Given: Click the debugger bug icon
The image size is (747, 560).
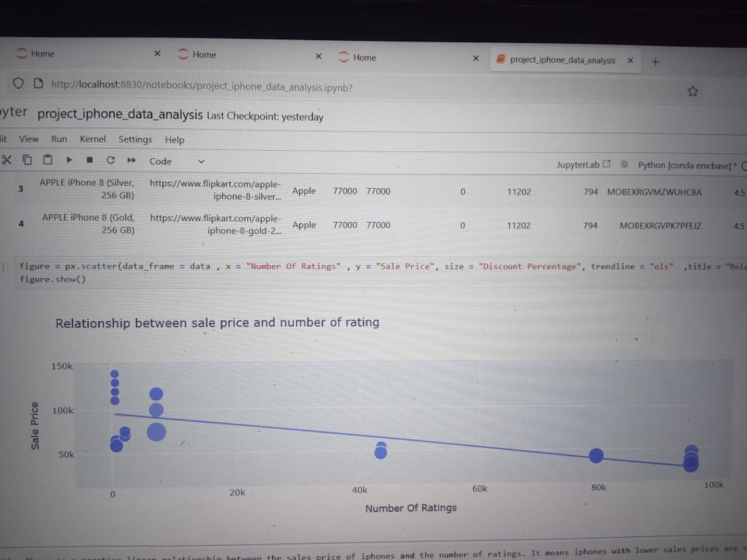Looking at the screenshot, I should click(624, 164).
